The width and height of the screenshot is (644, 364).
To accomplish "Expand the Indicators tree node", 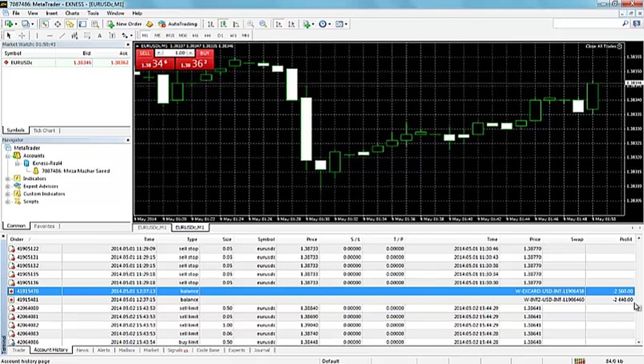I will [8, 179].
